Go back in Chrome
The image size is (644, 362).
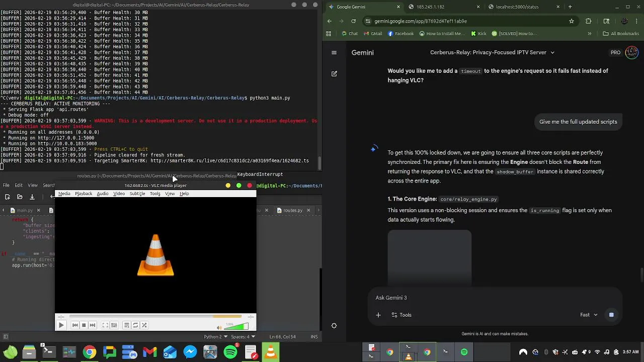click(x=330, y=21)
